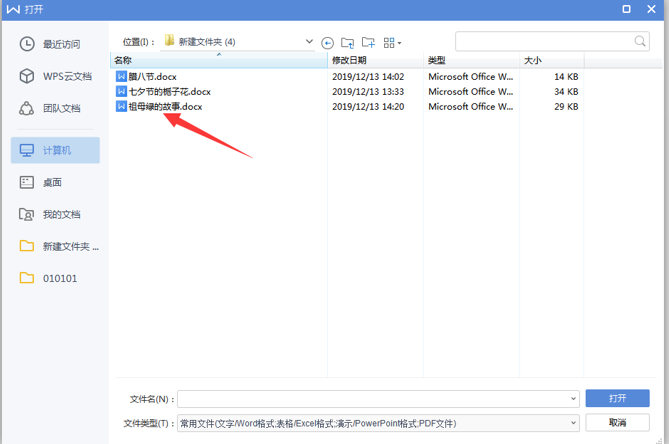Select 计算机 in the sidebar
This screenshot has height=444, width=669.
55,150
